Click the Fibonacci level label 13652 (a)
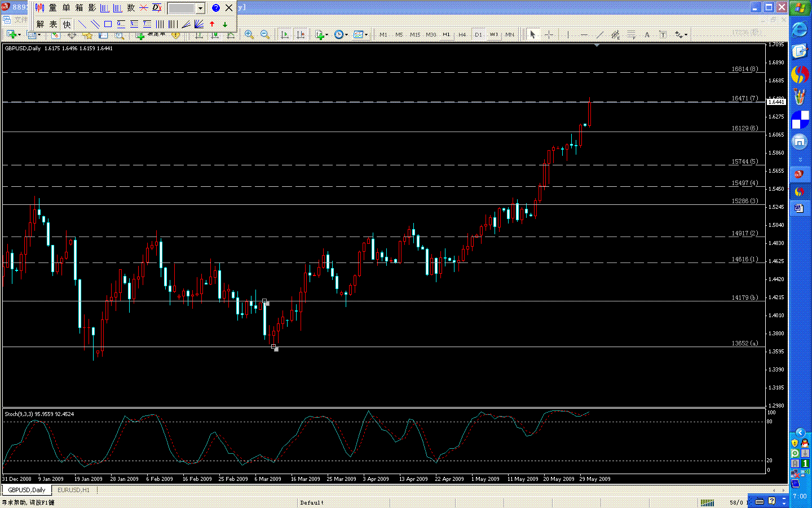This screenshot has width=812, height=508. pos(745,343)
